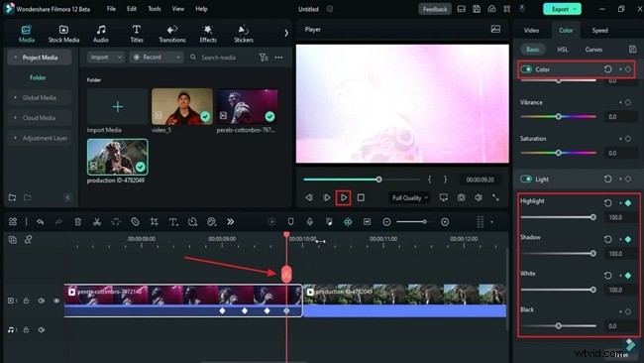
Task: Open the Edit menu
Action: click(132, 9)
